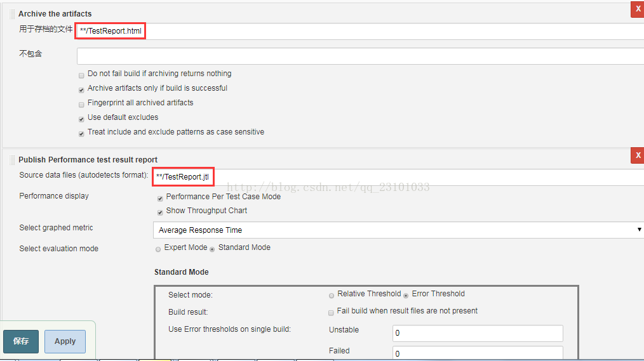The image size is (644, 361).
Task: Toggle Fail build when result files not present
Action: tap(331, 313)
